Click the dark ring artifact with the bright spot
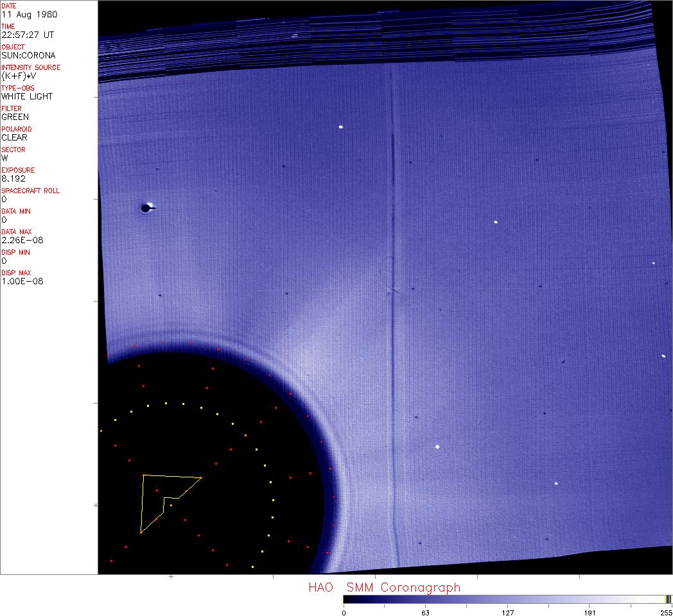 [x=147, y=207]
